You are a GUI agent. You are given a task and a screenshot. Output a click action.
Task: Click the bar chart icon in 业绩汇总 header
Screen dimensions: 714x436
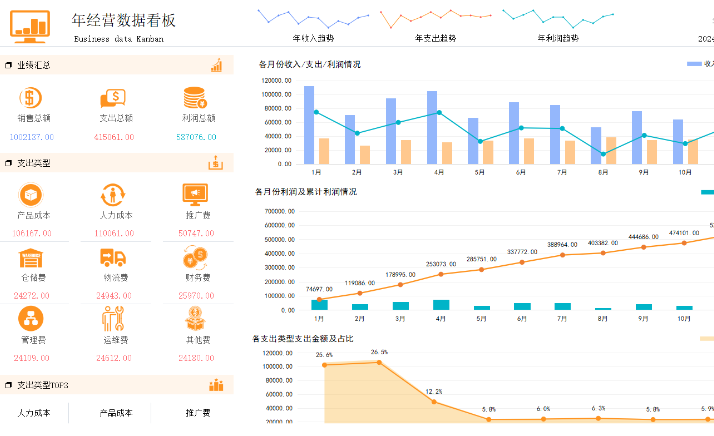coord(216,65)
